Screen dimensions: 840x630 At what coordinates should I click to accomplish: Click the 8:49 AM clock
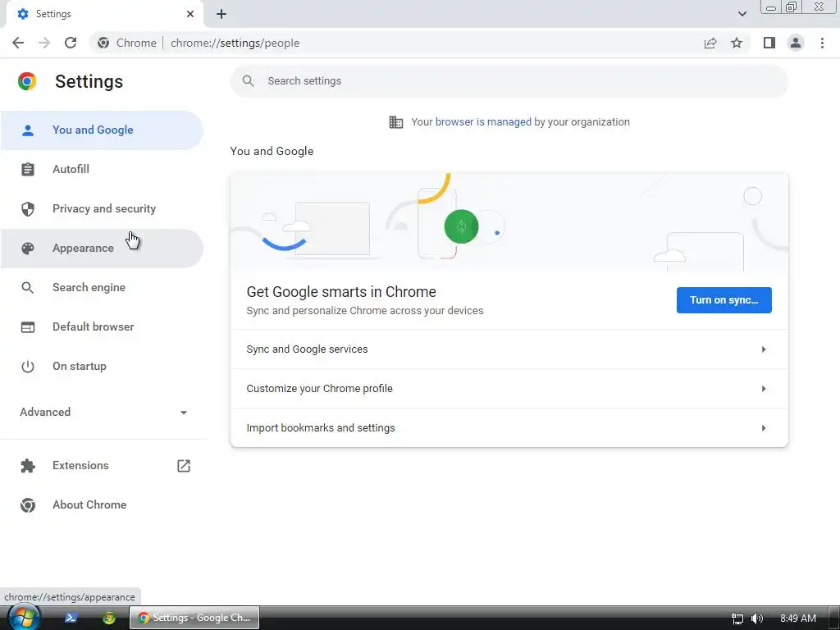point(797,619)
